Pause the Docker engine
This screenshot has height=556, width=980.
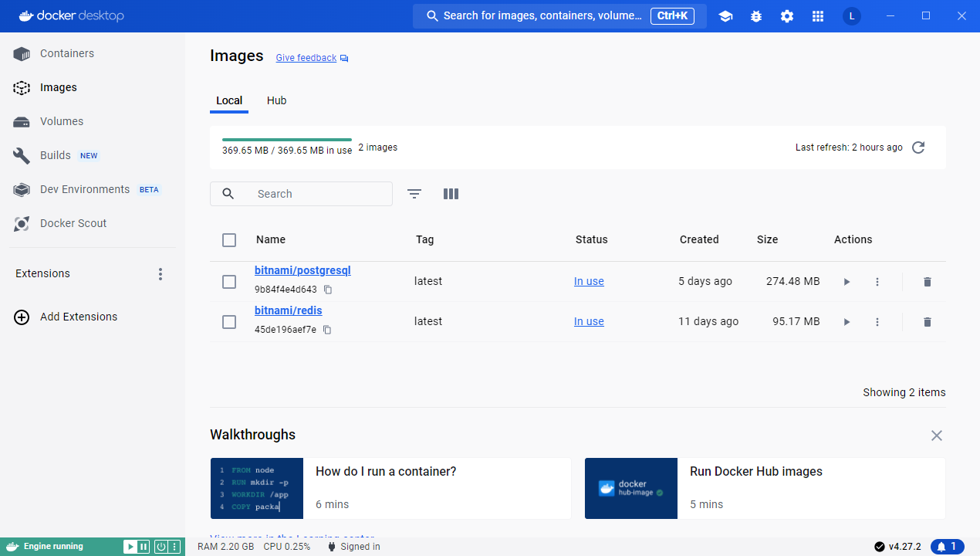(144, 547)
